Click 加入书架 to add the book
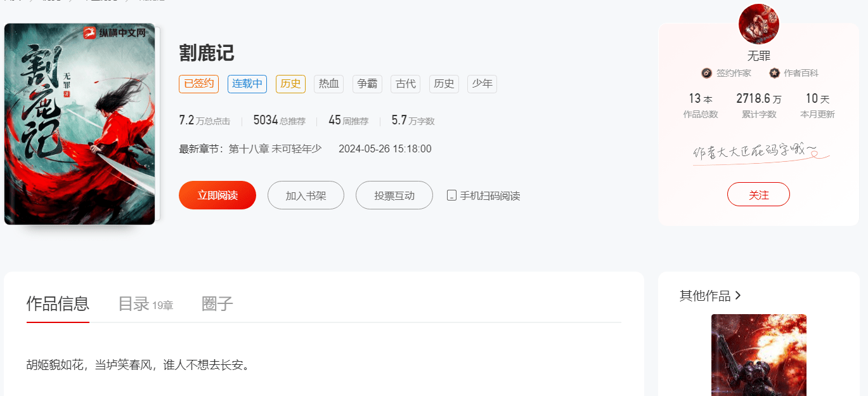The height and width of the screenshot is (396, 868). (x=306, y=195)
